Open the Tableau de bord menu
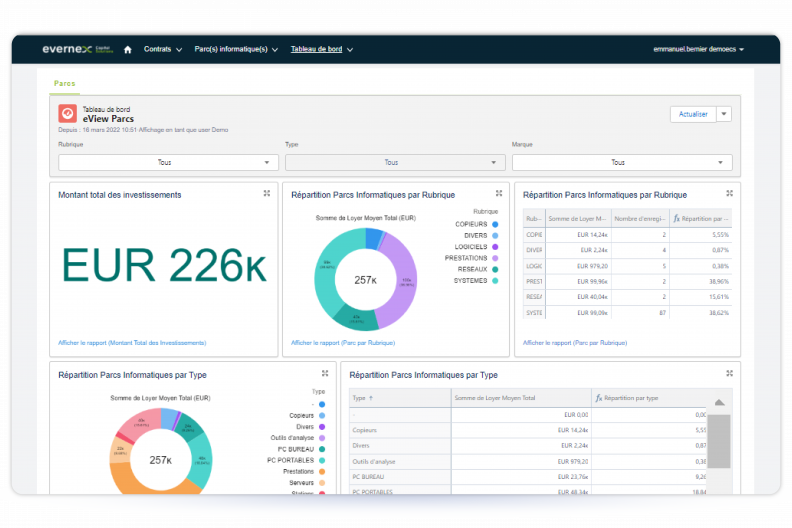 click(x=322, y=50)
